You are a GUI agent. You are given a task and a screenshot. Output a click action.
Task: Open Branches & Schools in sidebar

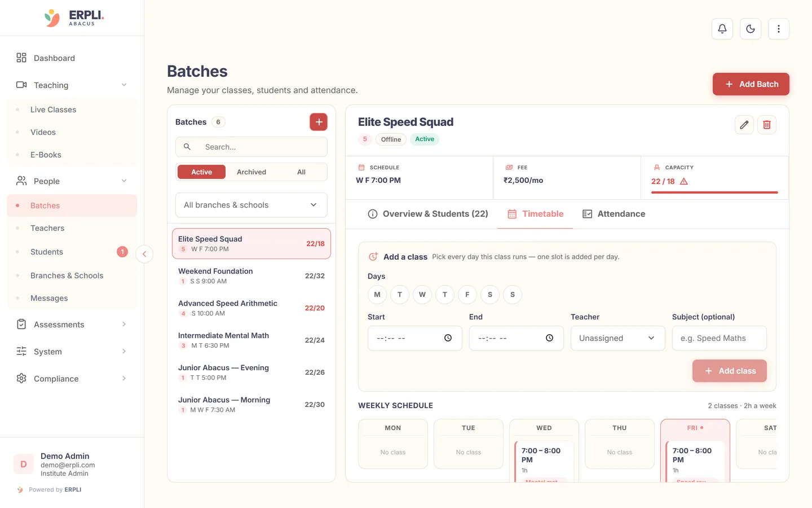pos(72,275)
